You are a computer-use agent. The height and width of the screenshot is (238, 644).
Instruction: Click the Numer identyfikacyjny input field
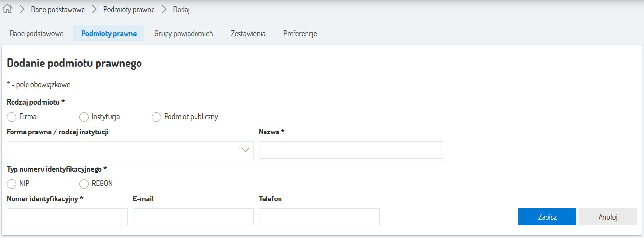click(x=67, y=217)
